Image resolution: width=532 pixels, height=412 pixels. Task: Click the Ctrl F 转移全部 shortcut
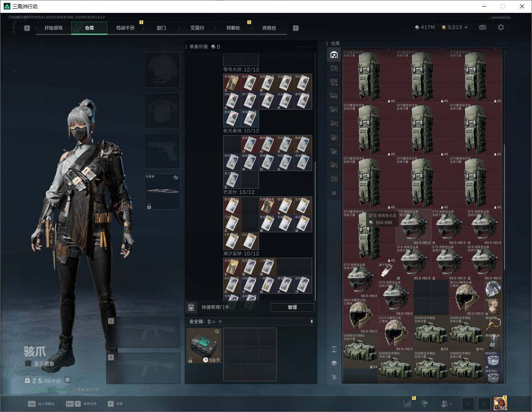[81, 404]
